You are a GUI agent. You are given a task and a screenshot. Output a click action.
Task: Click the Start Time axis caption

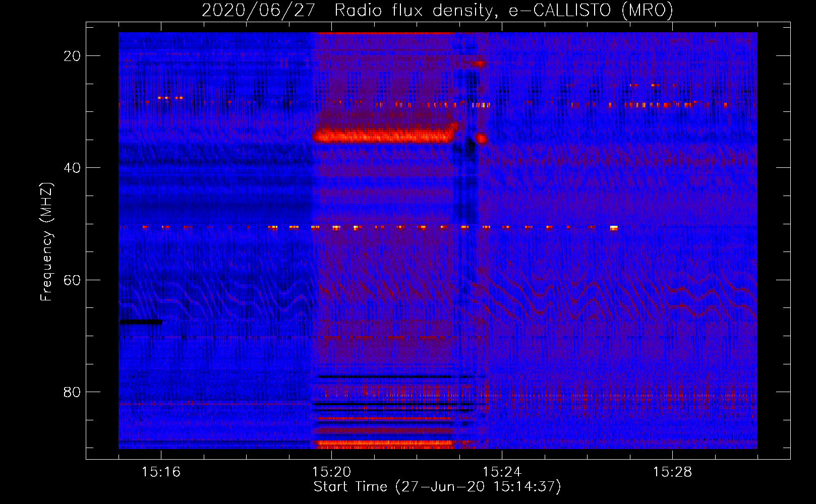tap(437, 487)
